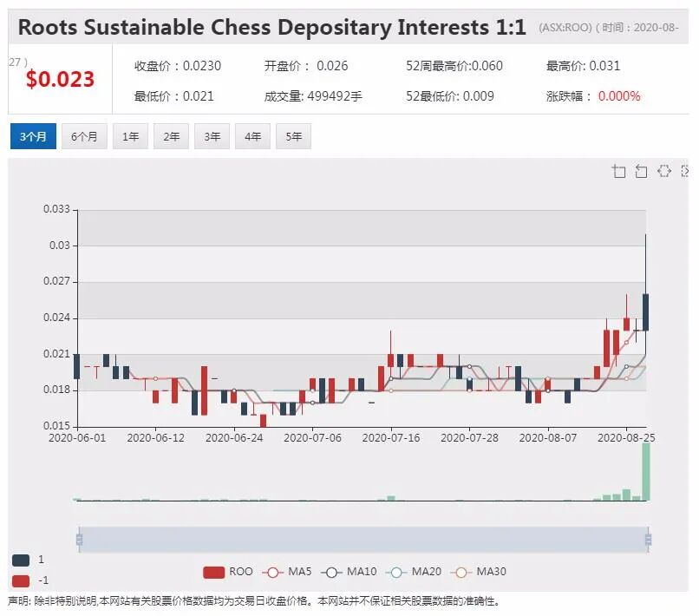Click the chart restore icon
The width and height of the screenshot is (699, 616).
[664, 171]
